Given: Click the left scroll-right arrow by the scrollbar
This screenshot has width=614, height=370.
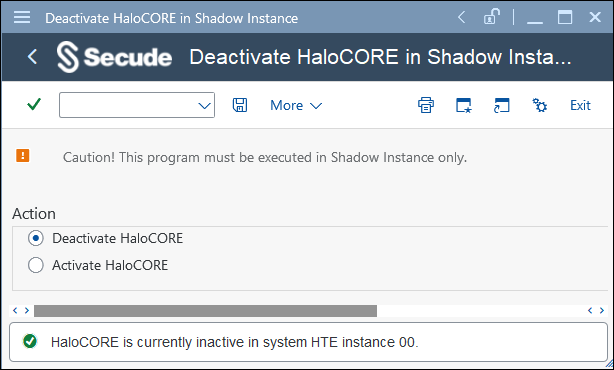Looking at the screenshot, I should (27, 310).
